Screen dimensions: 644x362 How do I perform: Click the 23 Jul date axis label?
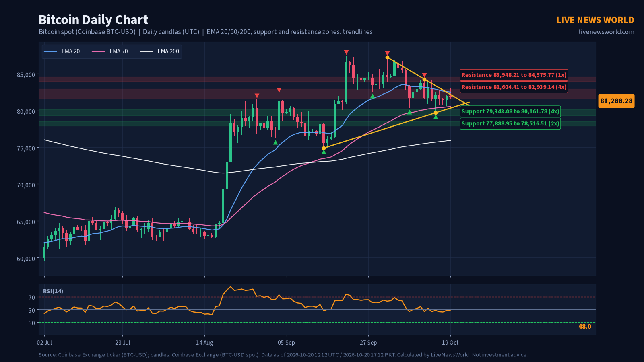coord(122,343)
